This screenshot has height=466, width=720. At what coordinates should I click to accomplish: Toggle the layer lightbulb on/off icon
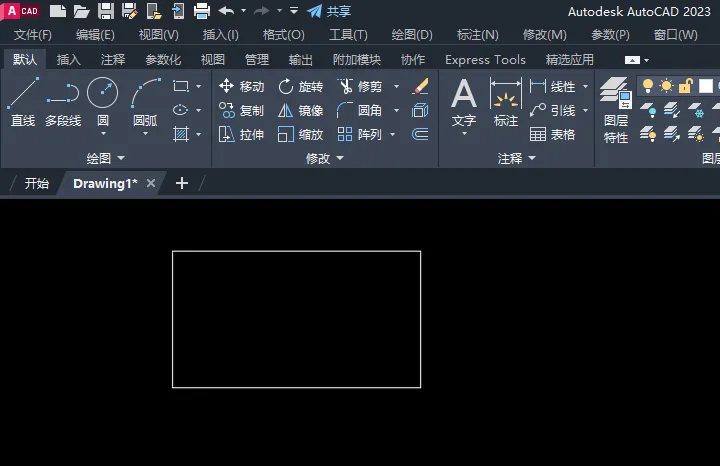[648, 87]
